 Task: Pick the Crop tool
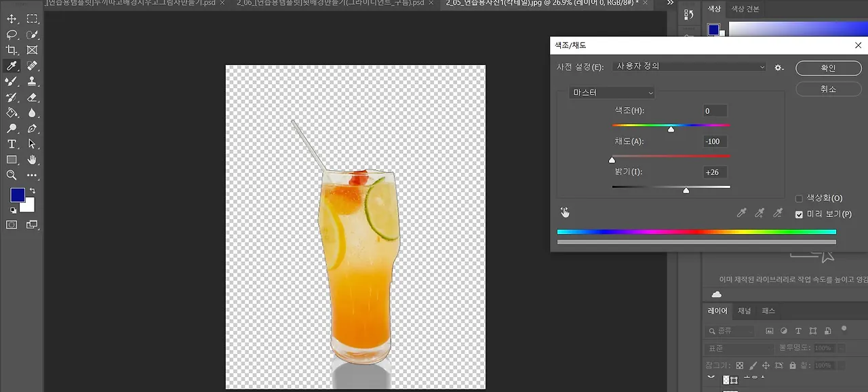coord(12,50)
